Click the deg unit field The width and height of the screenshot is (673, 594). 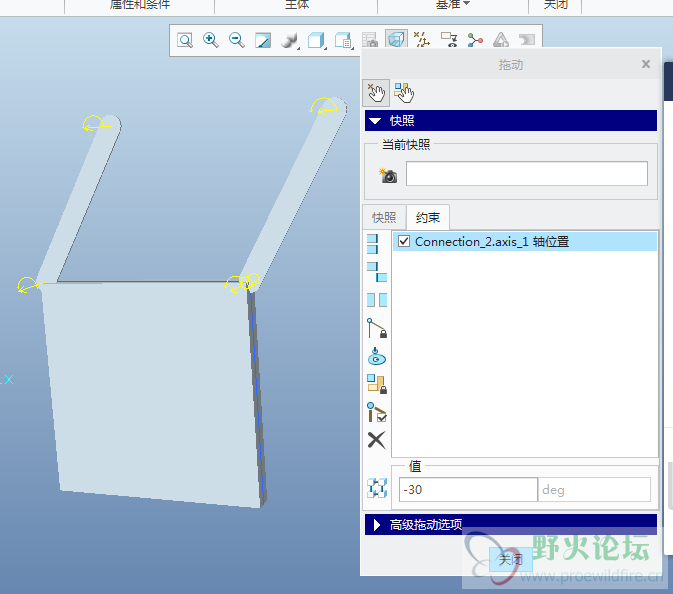click(x=594, y=490)
